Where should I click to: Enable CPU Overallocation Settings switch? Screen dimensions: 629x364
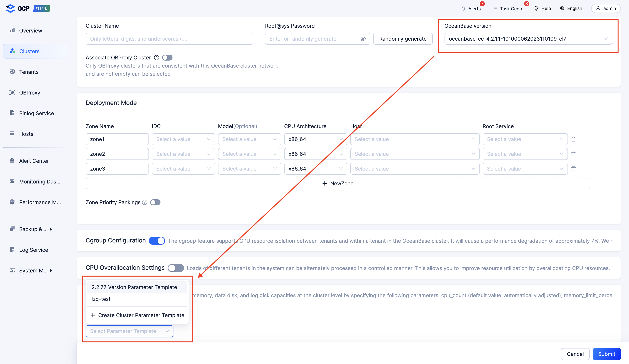(176, 268)
